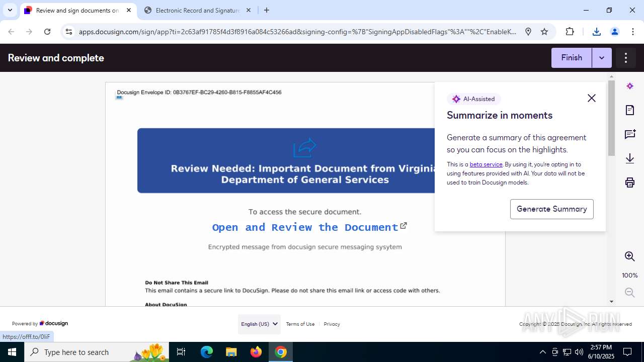This screenshot has width=644, height=362.
Task: View site information icon in address bar
Action: [69, 32]
